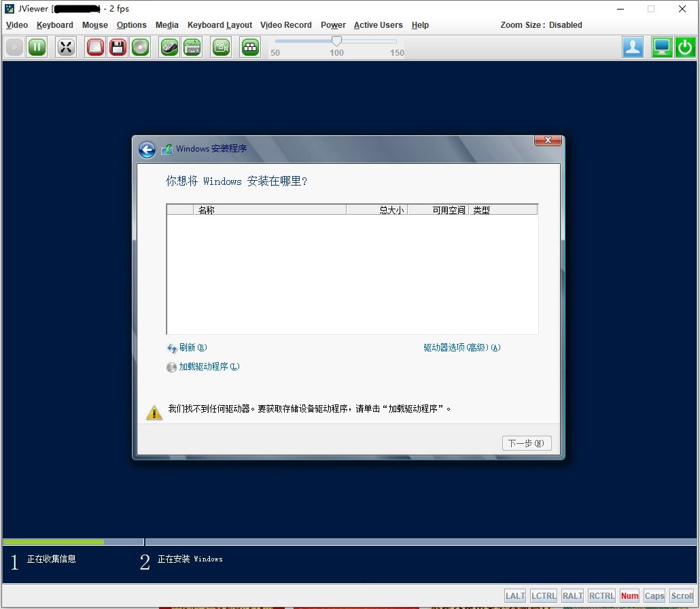Toggle the Caps lock indicator
The width and height of the screenshot is (700, 609).
point(654,595)
